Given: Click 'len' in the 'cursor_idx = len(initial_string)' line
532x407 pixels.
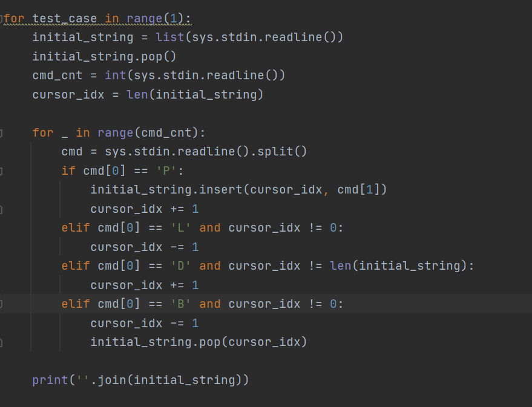Looking at the screenshot, I should tap(137, 94).
